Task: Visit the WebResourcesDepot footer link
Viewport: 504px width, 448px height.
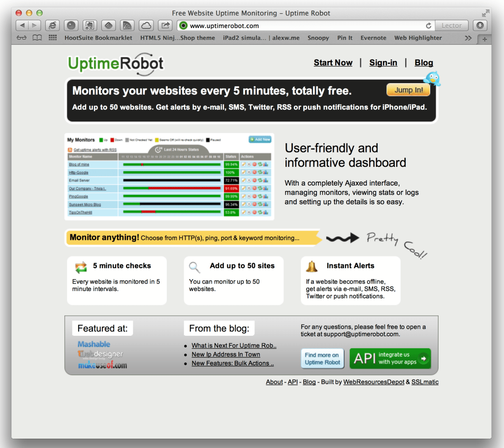Action: click(374, 382)
